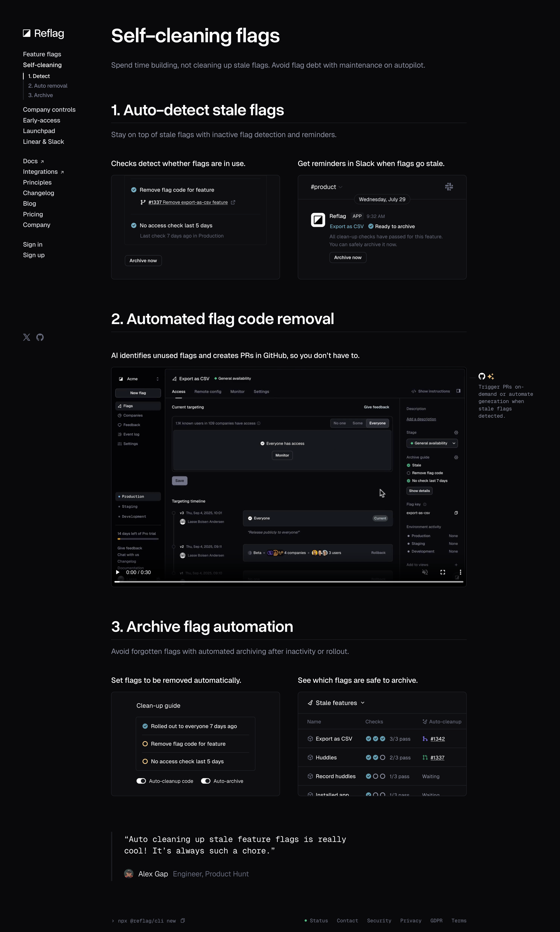This screenshot has height=932, width=560.
Task: Open the Event log sidebar item
Action: [x=120, y=434]
